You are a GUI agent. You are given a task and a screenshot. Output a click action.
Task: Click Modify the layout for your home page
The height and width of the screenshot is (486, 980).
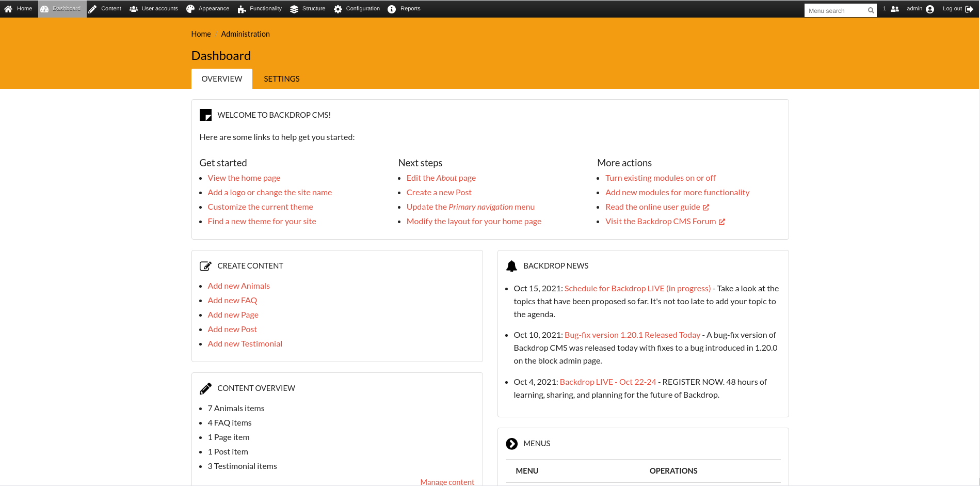click(x=474, y=221)
